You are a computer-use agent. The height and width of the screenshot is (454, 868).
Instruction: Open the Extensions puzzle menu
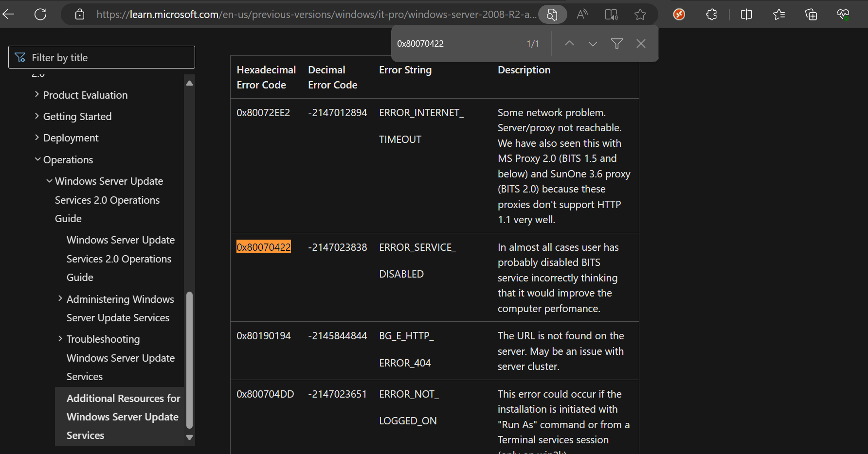(x=711, y=15)
